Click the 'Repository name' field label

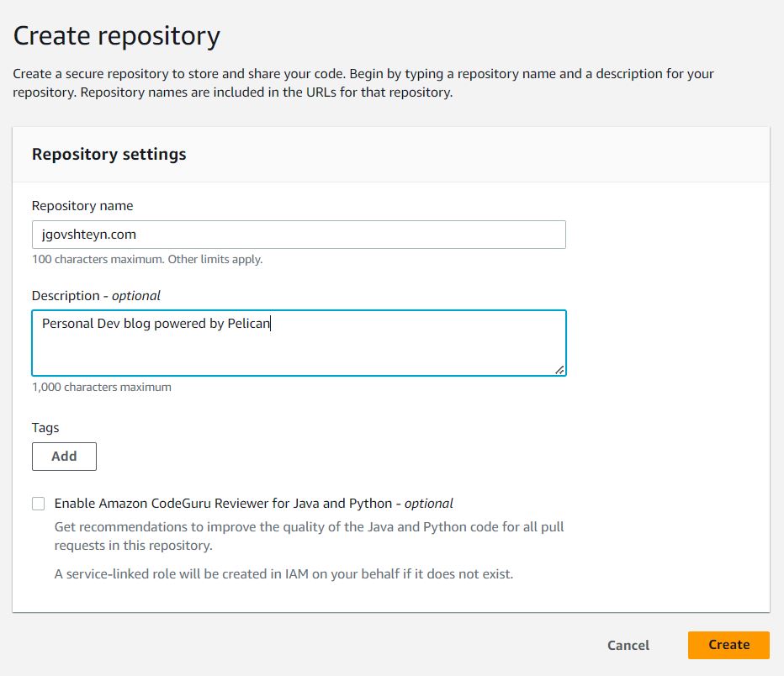tap(82, 206)
